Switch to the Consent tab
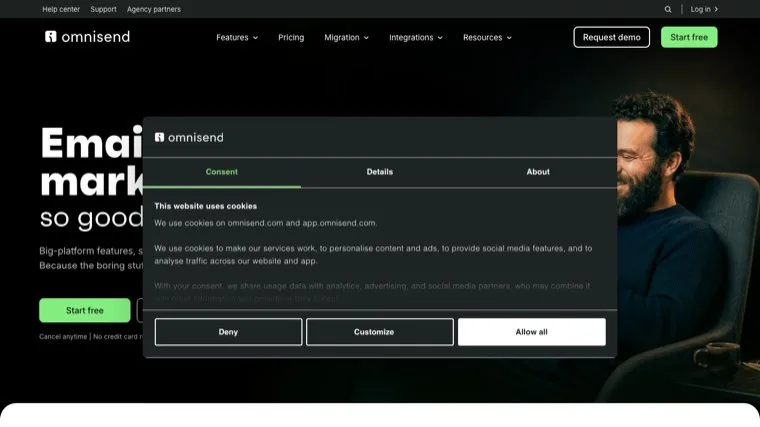Viewport: 760px width, 427px height. (x=222, y=172)
